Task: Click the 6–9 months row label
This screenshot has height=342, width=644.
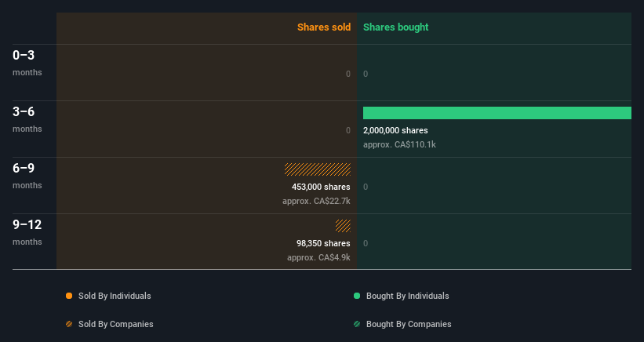Action: pyautogui.click(x=27, y=176)
